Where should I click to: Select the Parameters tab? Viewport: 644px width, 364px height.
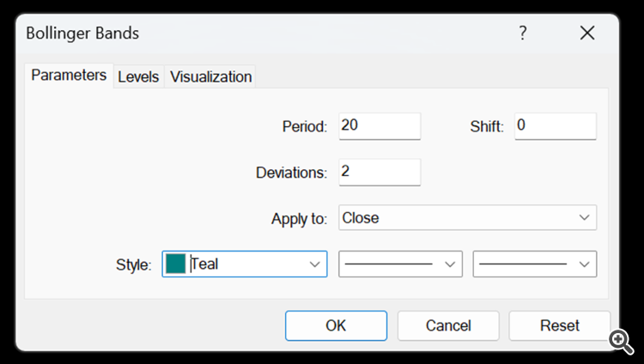click(x=69, y=76)
